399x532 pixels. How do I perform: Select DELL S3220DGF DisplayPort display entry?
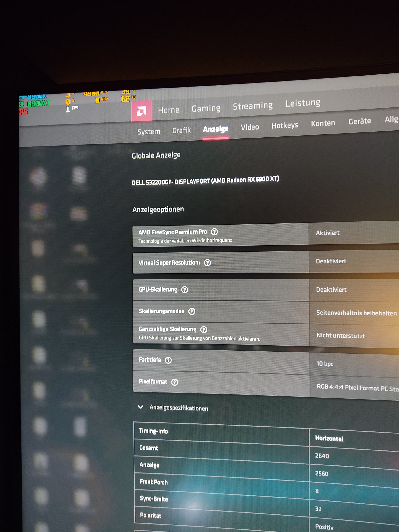205,181
